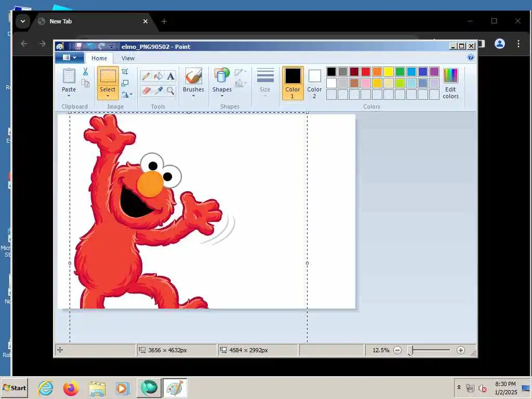Screen dimensions: 532x399
Task: Click the Paste clipboard icon
Action: 69,76
